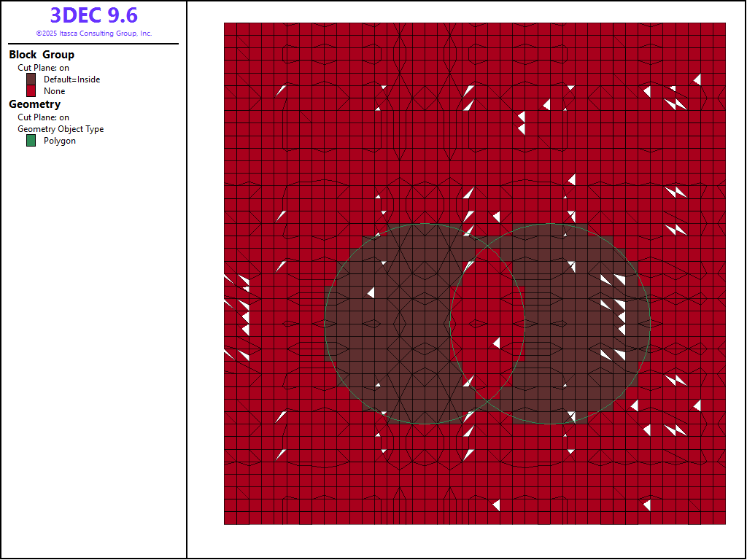Select the Geometry legend heading
The width and height of the screenshot is (747, 560).
[x=34, y=104]
